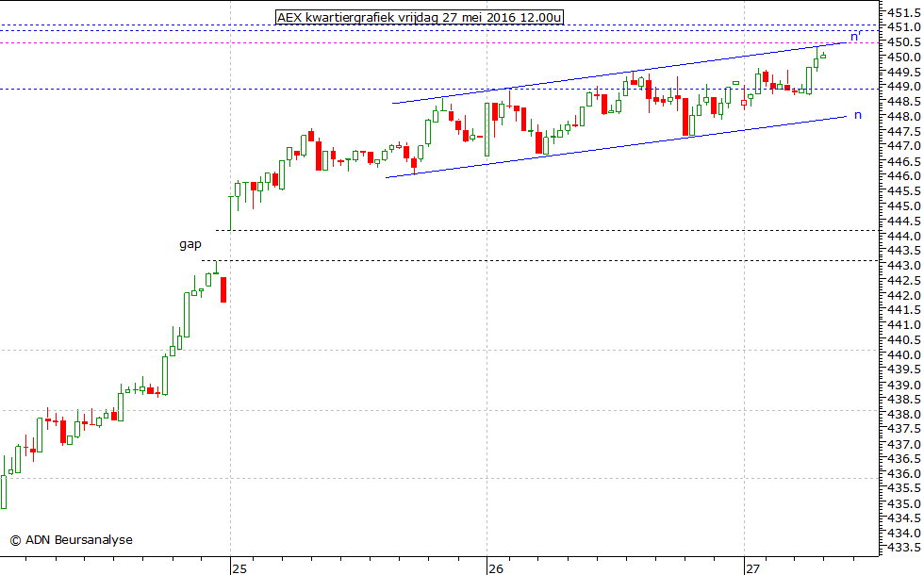Click price label 450.5 on the axis

904,42
